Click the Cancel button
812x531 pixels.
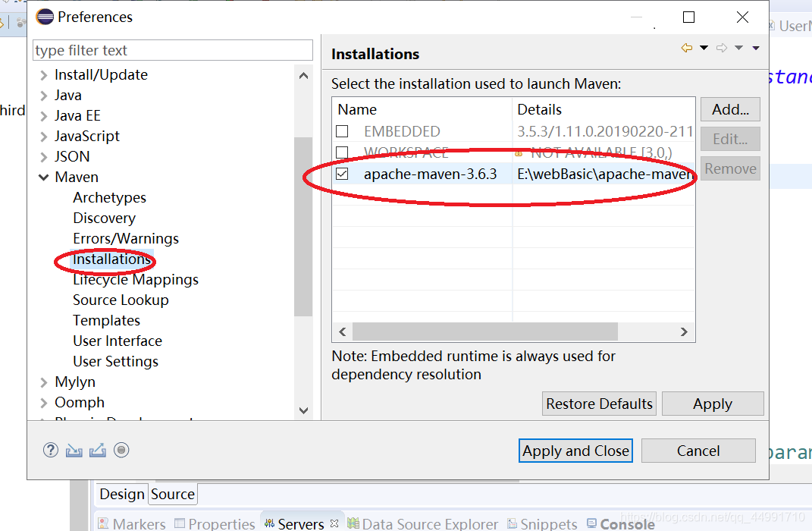point(698,451)
